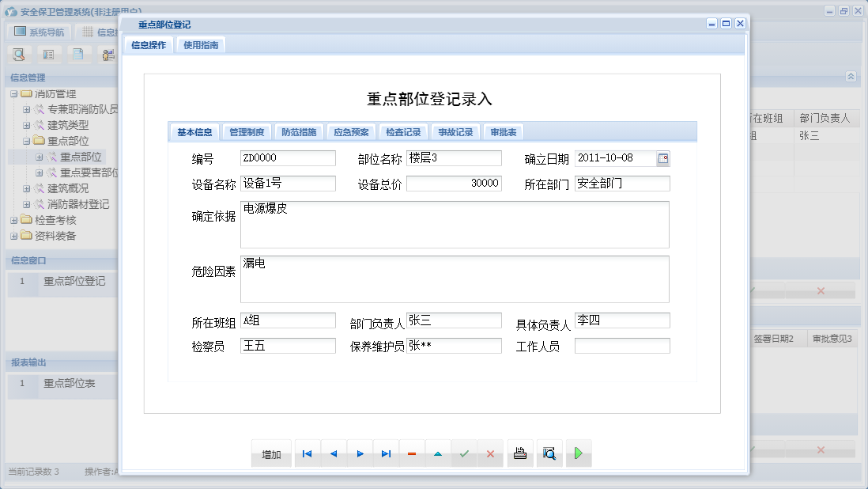This screenshot has height=489, width=868.
Task: Confirm changes with the green check
Action: [462, 453]
